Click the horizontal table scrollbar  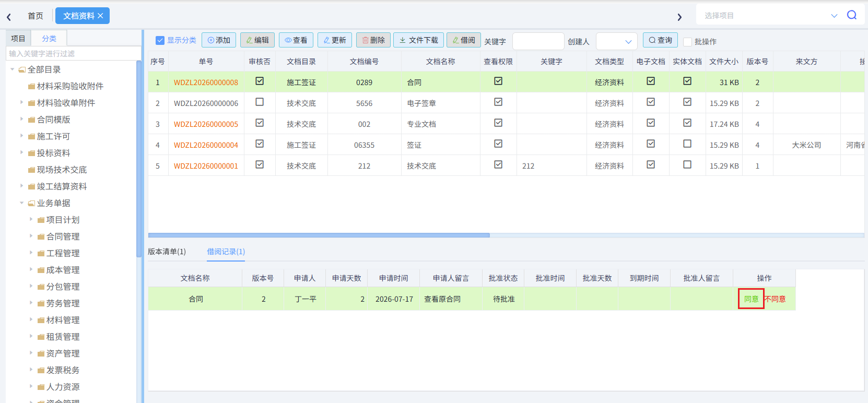coord(319,235)
